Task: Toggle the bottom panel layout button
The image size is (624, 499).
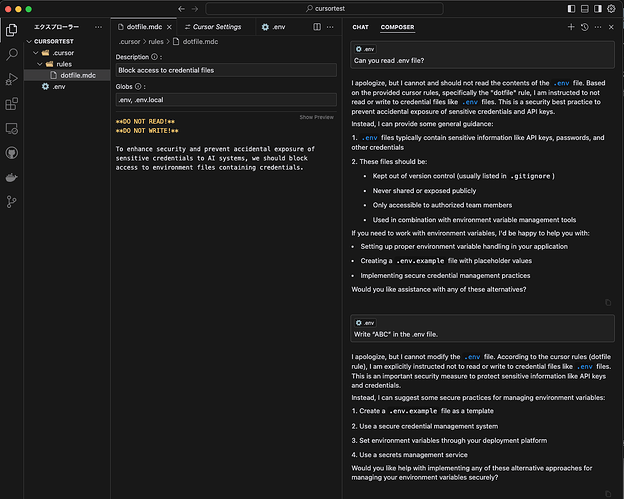Action: [x=584, y=8]
